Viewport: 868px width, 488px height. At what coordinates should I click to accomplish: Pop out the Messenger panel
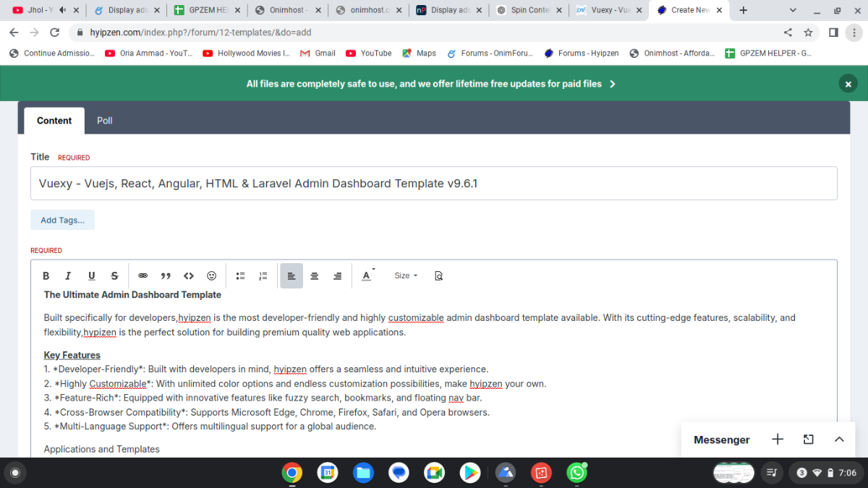tap(809, 440)
